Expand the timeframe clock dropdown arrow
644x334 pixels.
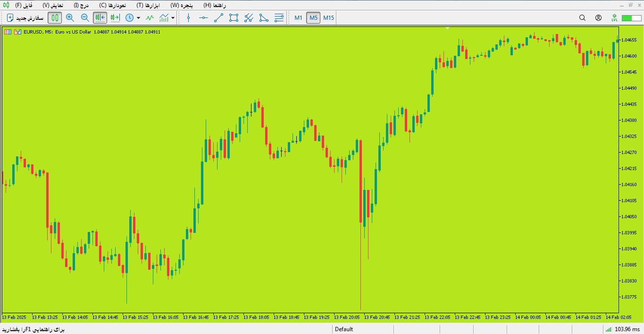tap(138, 18)
